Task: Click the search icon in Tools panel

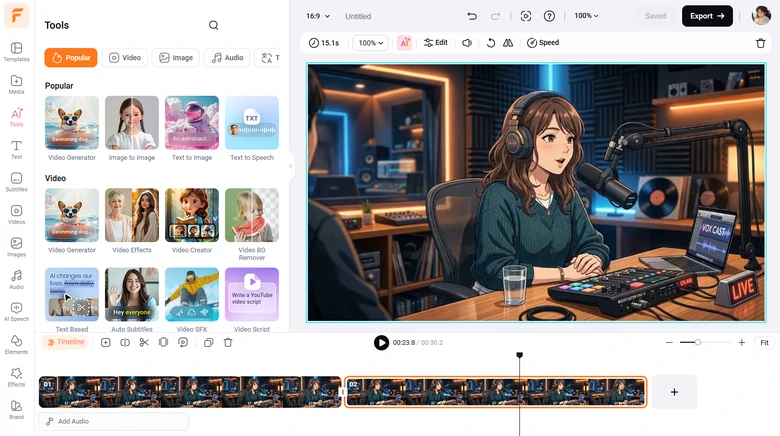Action: 213,25
